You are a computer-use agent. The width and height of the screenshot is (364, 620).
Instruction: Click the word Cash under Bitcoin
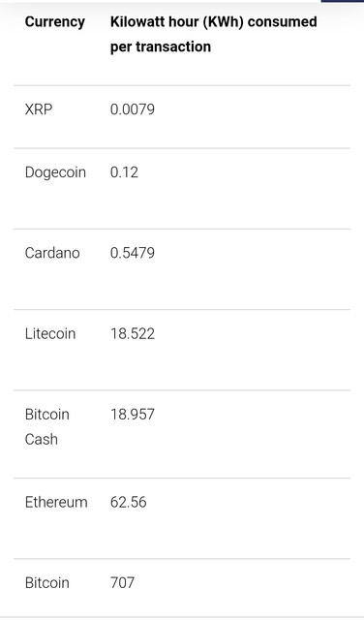(42, 439)
